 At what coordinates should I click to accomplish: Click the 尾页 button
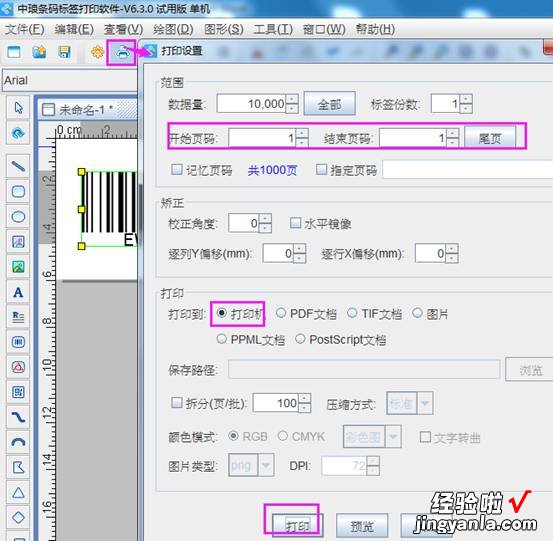490,138
